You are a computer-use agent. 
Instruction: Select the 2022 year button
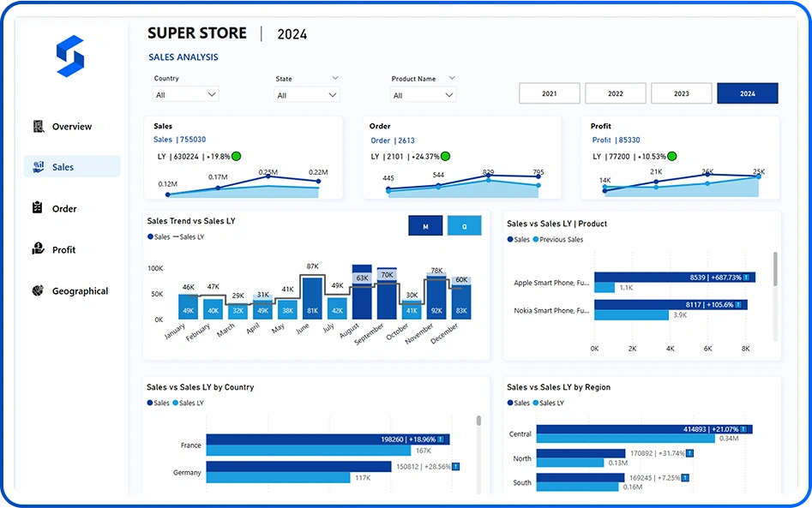616,93
